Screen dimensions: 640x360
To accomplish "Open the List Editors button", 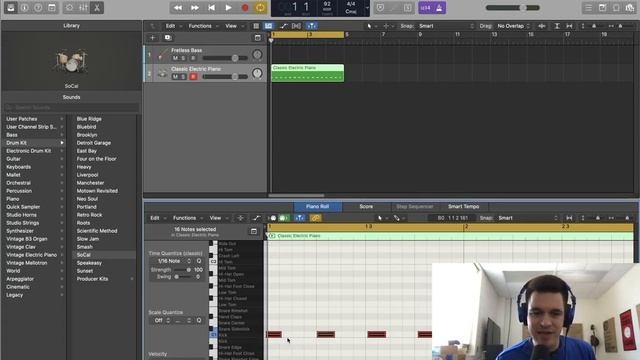I will coord(589,8).
